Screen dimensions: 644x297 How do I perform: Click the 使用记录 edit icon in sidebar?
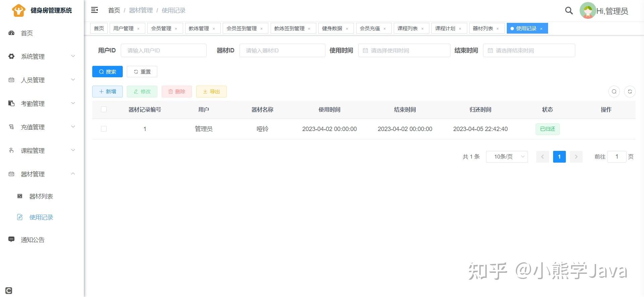pos(20,217)
